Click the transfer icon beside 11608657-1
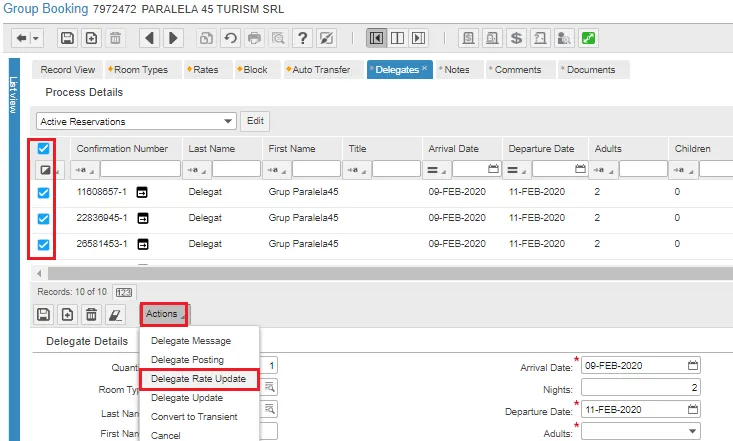This screenshot has height=441, width=733. (142, 192)
